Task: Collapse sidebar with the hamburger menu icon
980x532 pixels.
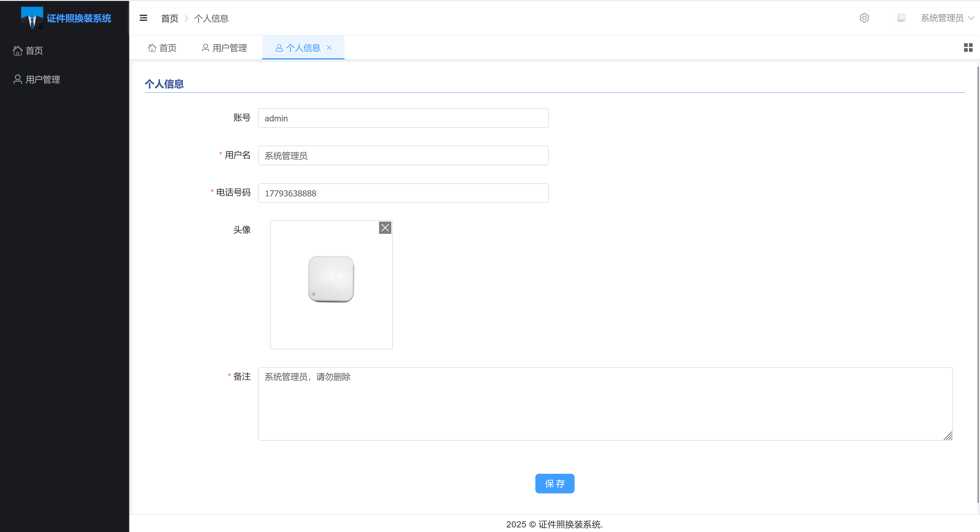Action: pos(143,18)
